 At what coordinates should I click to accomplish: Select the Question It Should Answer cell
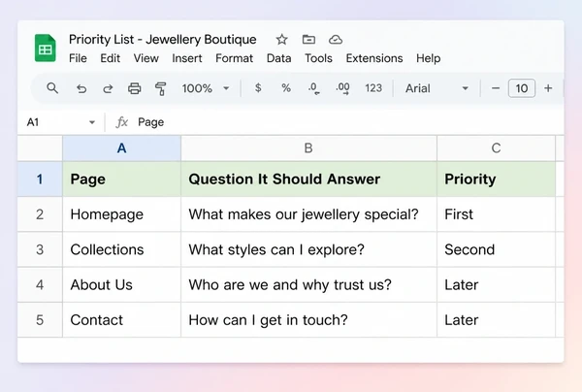(x=308, y=179)
